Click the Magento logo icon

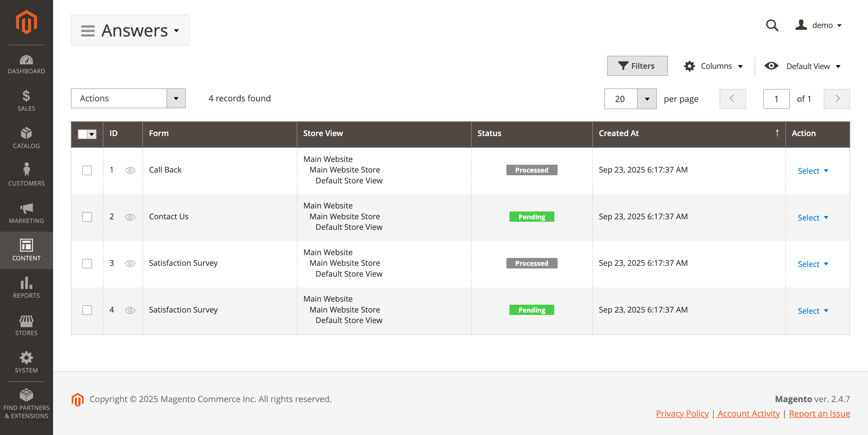pos(26,22)
